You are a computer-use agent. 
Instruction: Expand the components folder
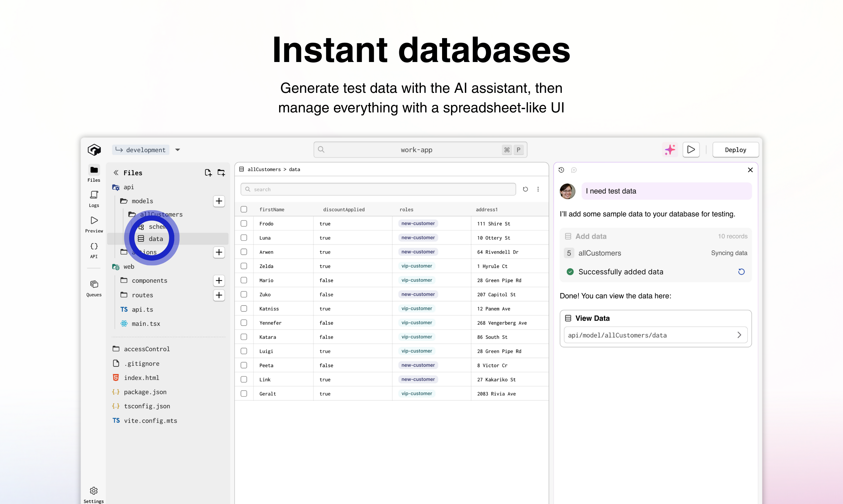[149, 281]
